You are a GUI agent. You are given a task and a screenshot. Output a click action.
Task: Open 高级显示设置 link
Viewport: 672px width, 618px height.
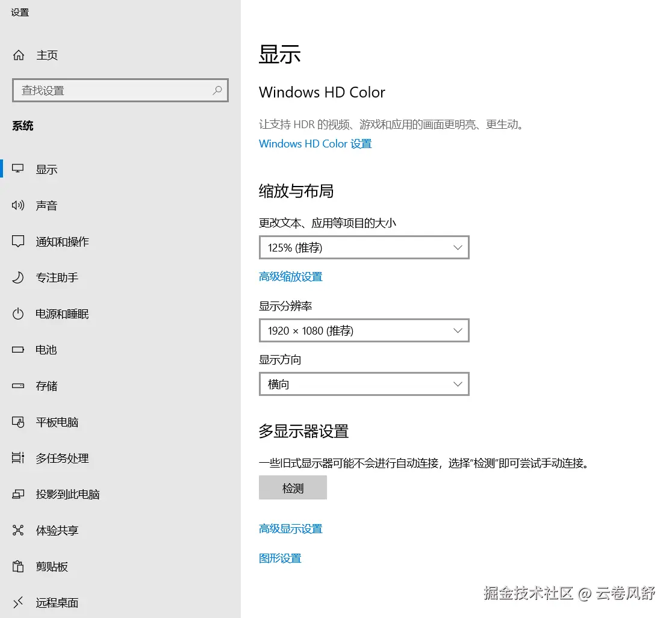click(x=291, y=529)
